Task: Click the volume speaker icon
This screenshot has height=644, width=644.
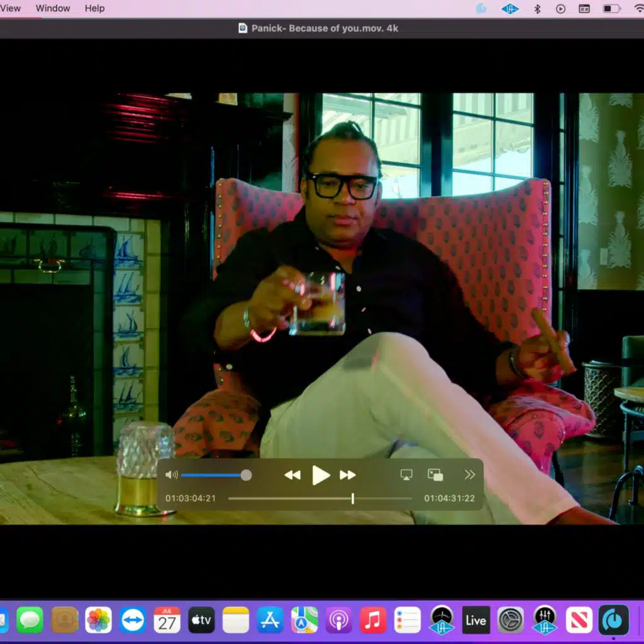Action: [x=171, y=475]
